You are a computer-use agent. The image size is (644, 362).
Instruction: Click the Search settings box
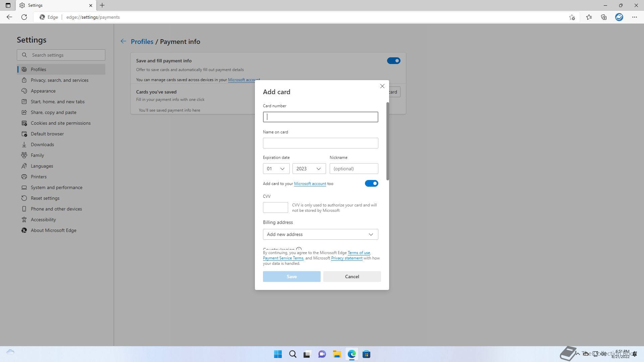click(61, 55)
